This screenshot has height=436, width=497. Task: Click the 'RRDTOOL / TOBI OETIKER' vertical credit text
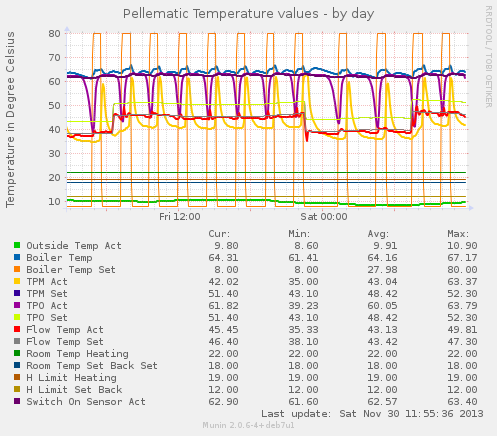tap(488, 57)
